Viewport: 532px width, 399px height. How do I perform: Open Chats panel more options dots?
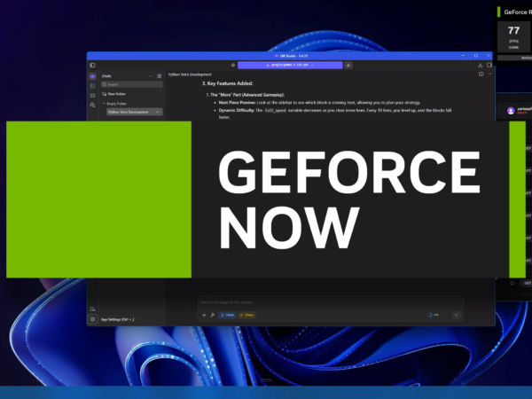tap(151, 76)
